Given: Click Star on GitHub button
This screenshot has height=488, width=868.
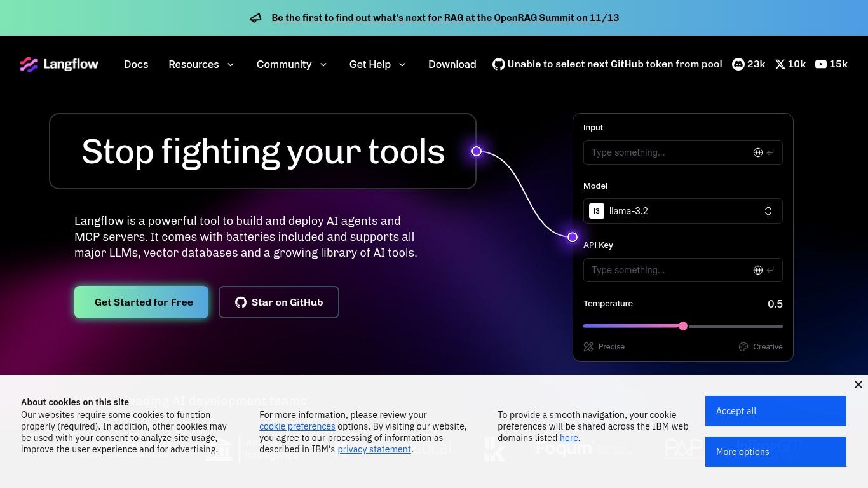Looking at the screenshot, I should (x=278, y=302).
